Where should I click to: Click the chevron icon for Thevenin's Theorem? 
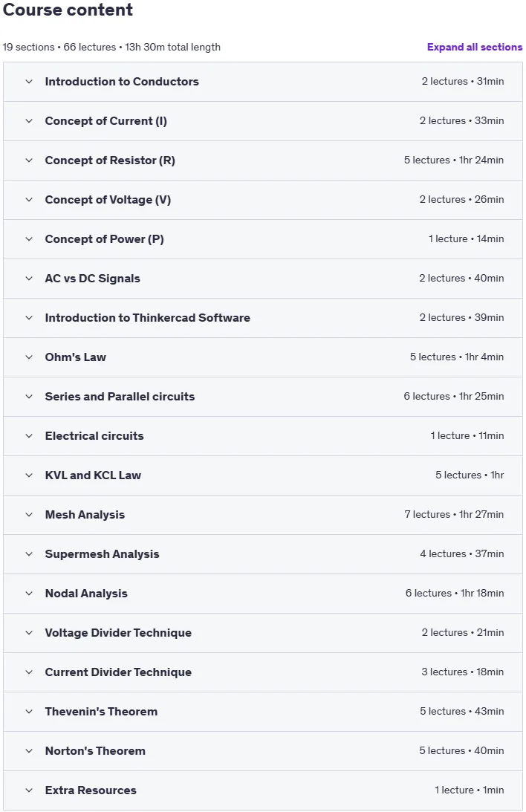click(x=29, y=712)
